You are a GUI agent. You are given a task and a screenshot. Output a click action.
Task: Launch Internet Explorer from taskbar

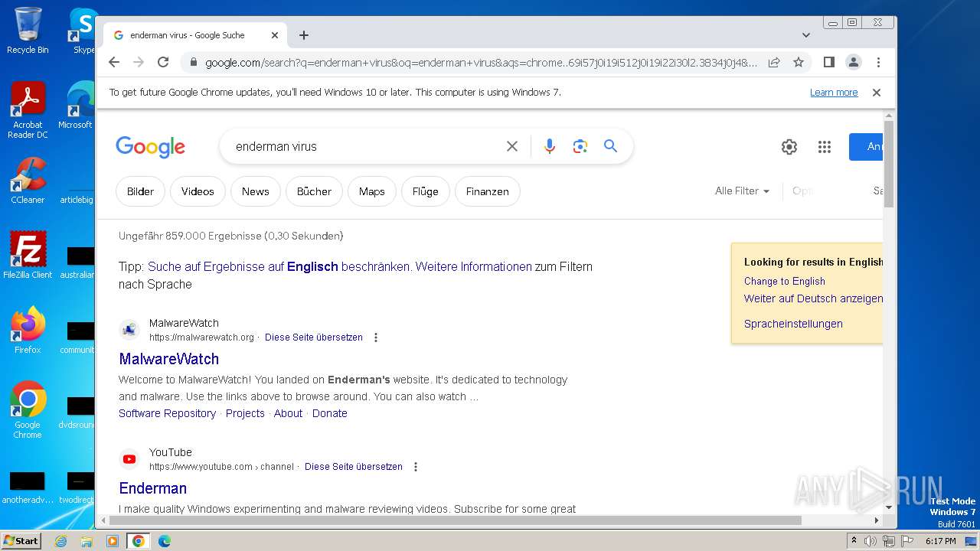pyautogui.click(x=60, y=541)
